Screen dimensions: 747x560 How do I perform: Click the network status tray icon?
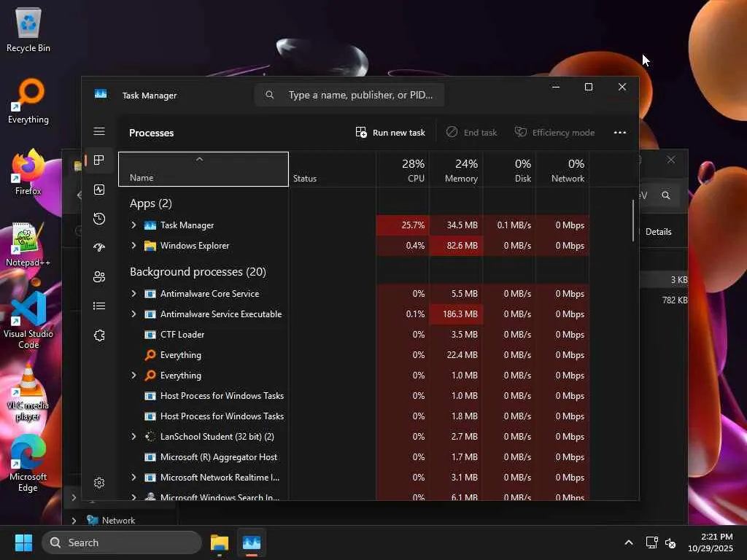[651, 542]
